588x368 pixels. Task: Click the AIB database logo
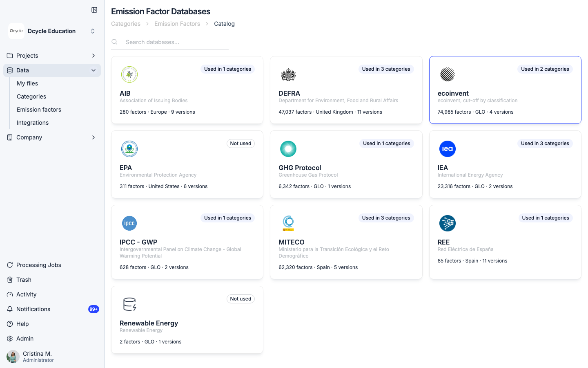pos(129,74)
